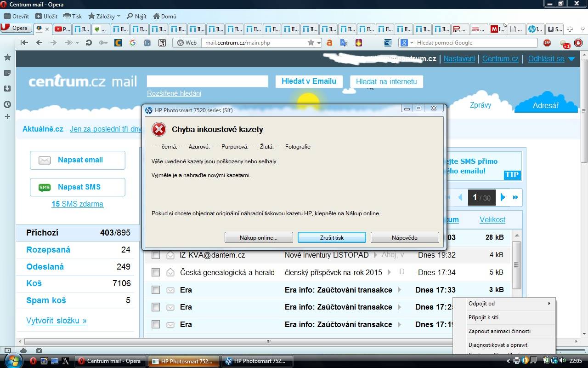Click the Hledat pomocí Google search field
Viewport: 588px width, 368px height.
pyautogui.click(x=475, y=43)
